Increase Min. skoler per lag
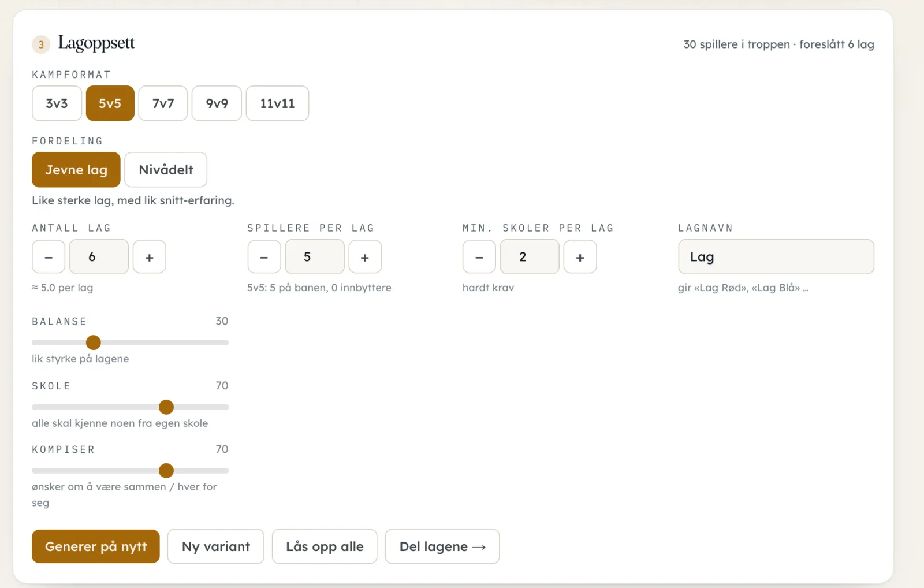The width and height of the screenshot is (924, 588). click(580, 257)
